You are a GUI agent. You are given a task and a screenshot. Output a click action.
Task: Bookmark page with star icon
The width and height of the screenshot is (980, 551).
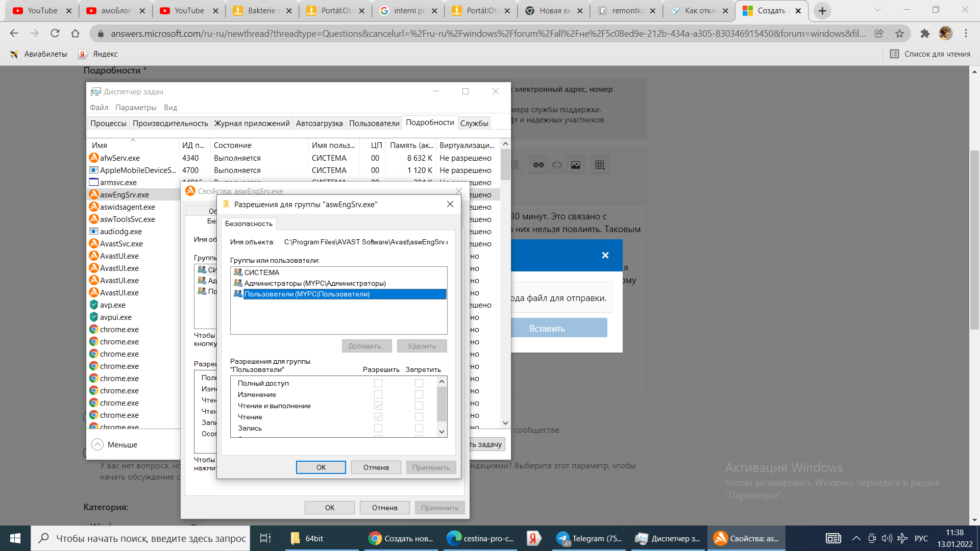tap(899, 34)
